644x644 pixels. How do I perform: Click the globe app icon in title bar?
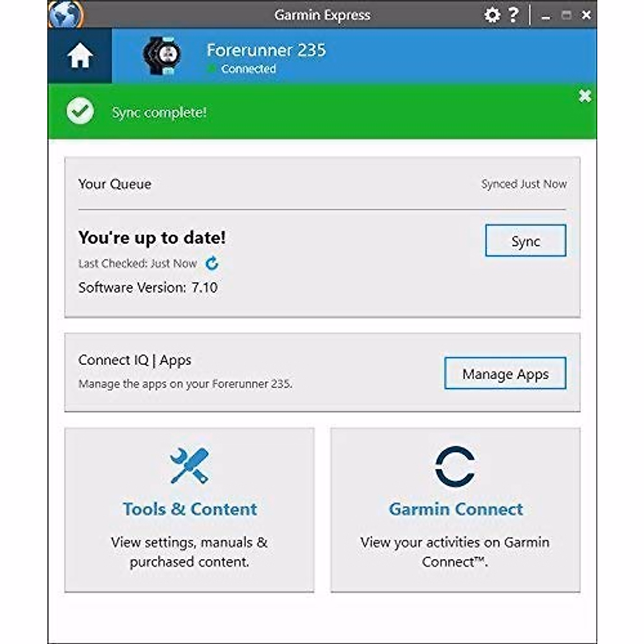[x=65, y=14]
